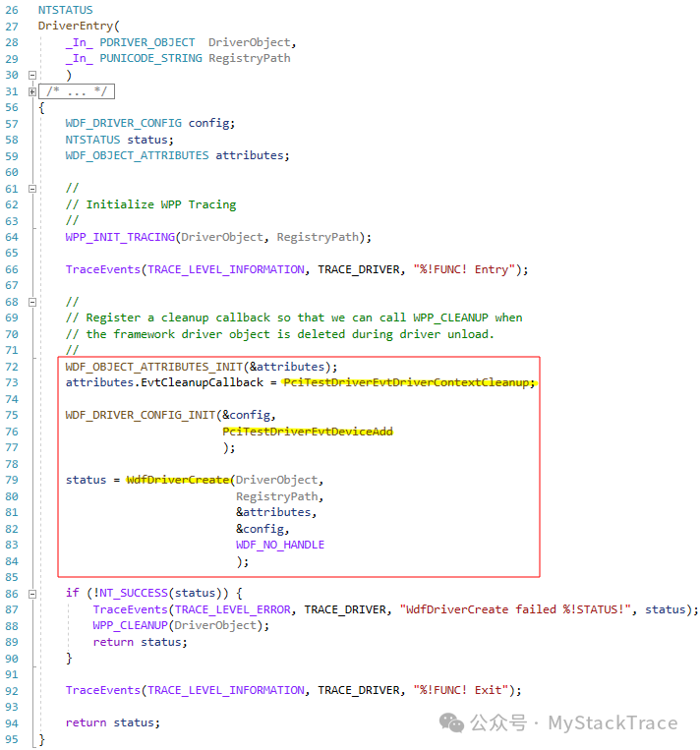Click &attributes argument on line 81

(273, 513)
